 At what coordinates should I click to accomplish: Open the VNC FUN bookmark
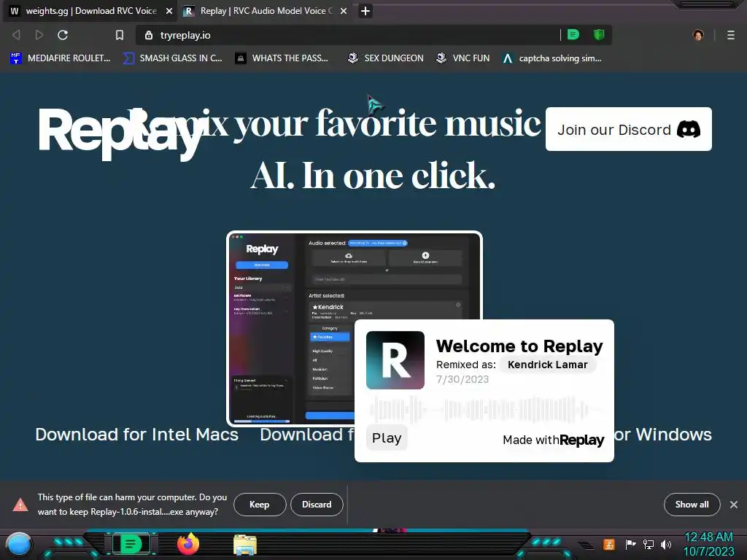click(462, 58)
